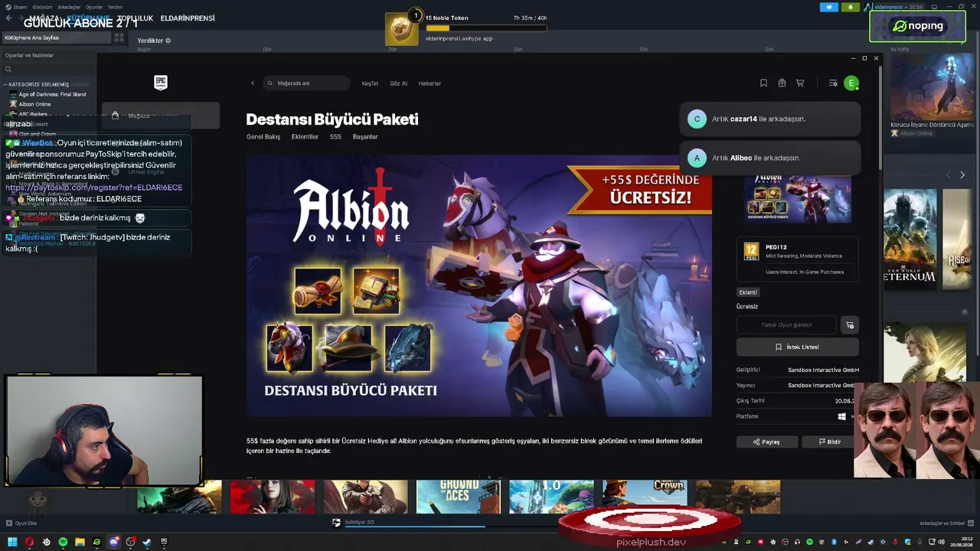The height and width of the screenshot is (551, 980).
Task: Open Steam Big Picture mode icon
Action: [935, 7]
